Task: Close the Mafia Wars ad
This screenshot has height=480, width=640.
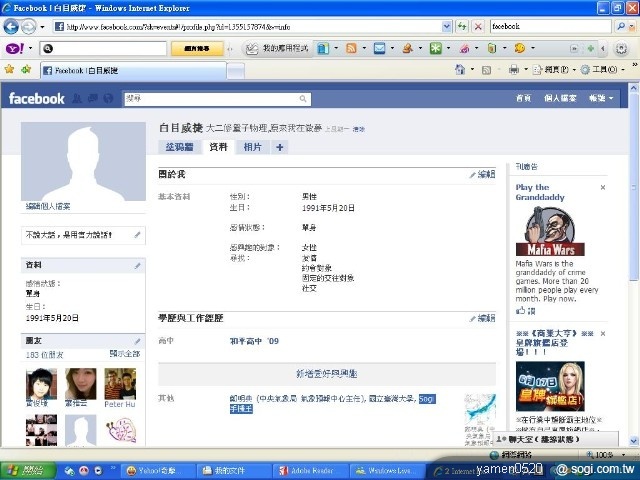Action: (602, 187)
